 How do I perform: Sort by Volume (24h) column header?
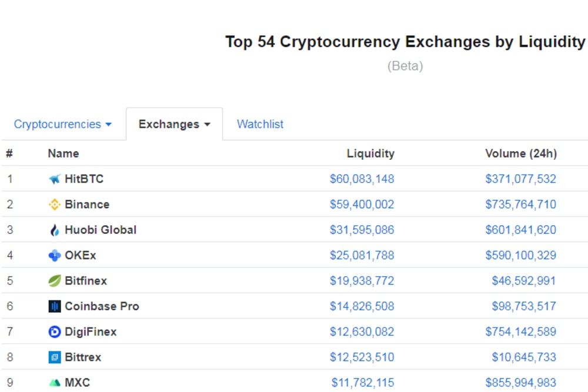(520, 153)
